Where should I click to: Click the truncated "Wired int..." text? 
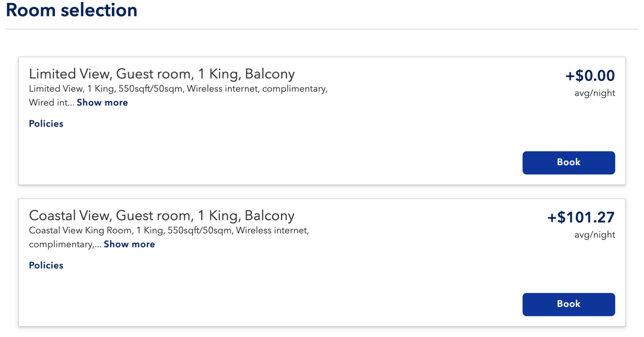(51, 103)
